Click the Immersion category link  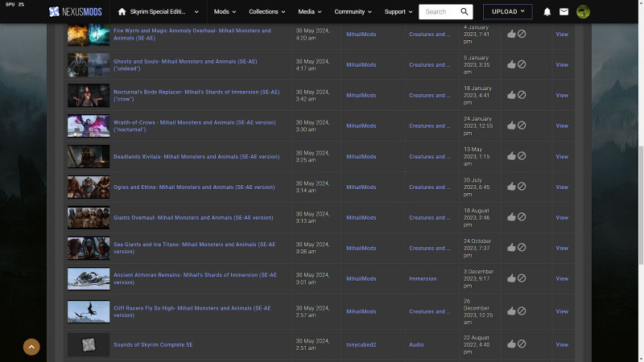pos(423,278)
